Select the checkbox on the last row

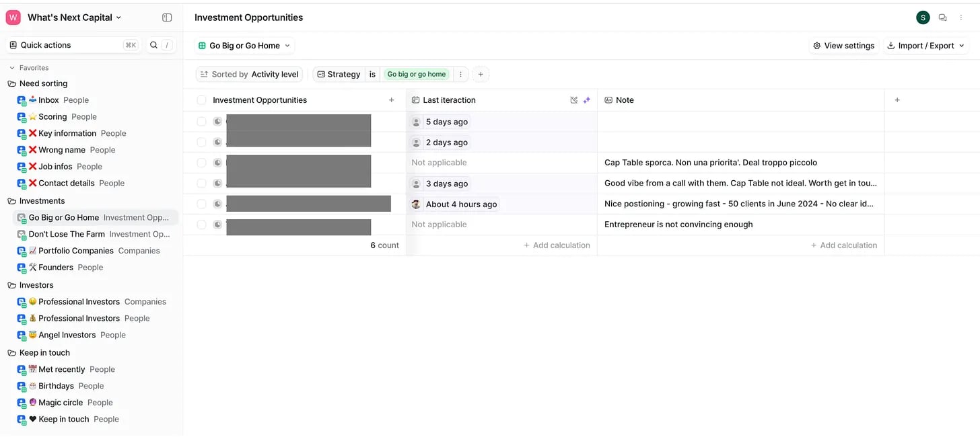tap(201, 225)
